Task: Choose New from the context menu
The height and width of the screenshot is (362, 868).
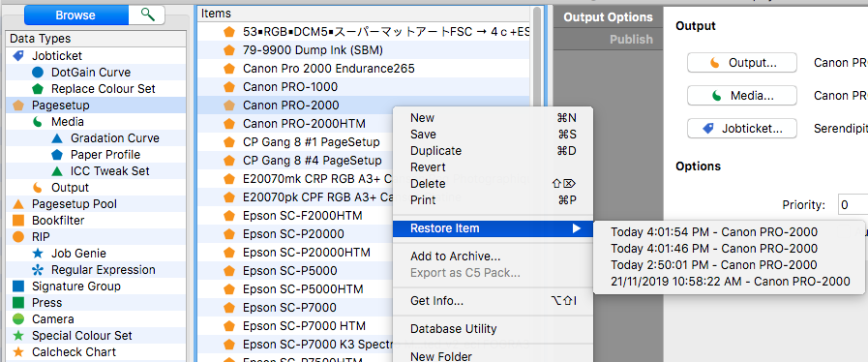Action: pyautogui.click(x=493, y=118)
